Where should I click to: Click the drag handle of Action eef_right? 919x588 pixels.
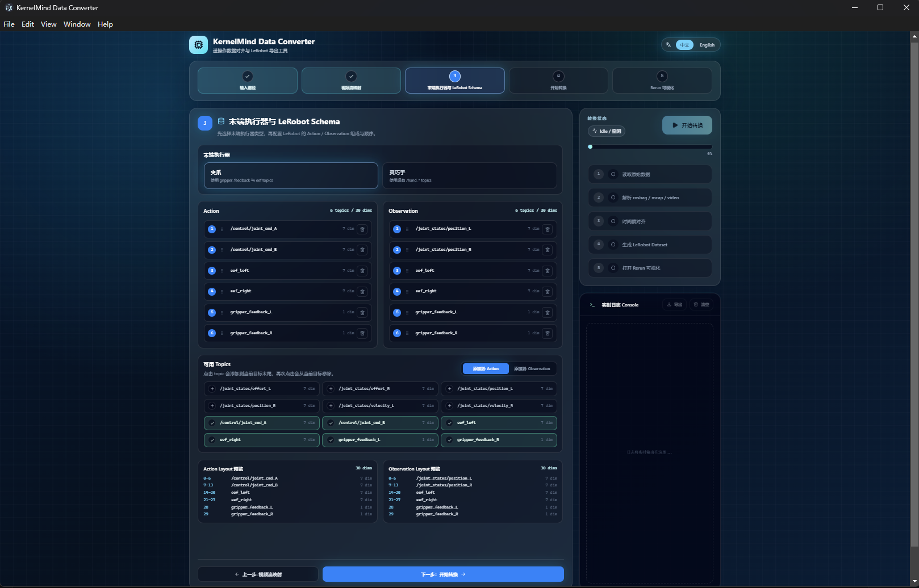[x=222, y=292]
